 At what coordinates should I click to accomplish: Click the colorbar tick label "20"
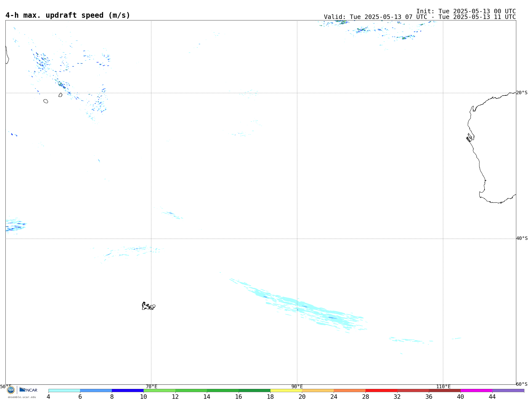(x=302, y=397)
